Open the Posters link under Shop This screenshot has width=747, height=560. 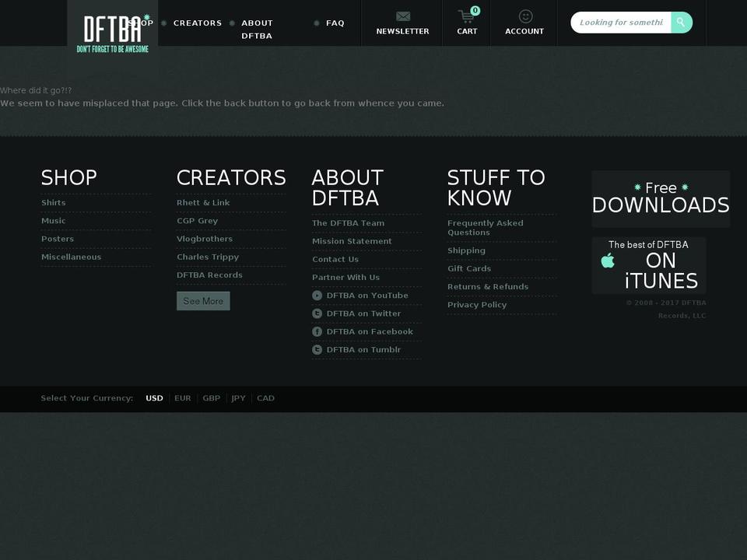click(x=58, y=239)
